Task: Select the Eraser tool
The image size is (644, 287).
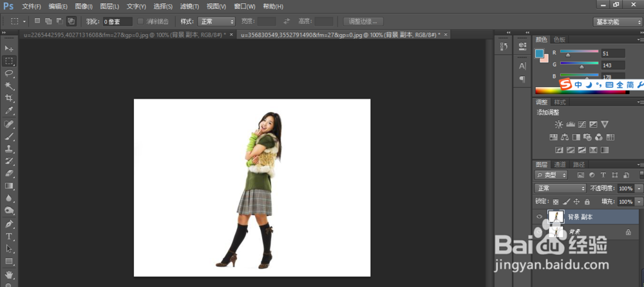Action: point(9,173)
